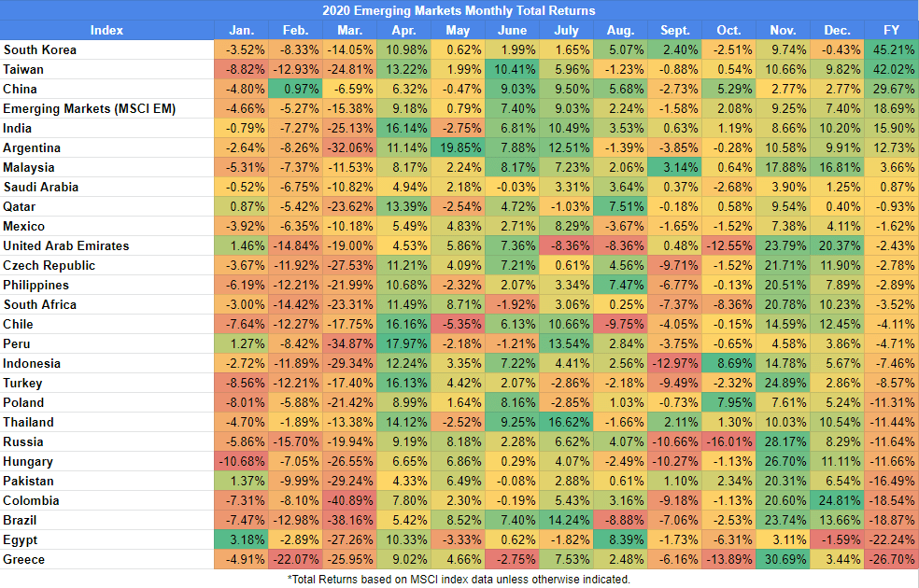Select the "Nov." column header
The height and width of the screenshot is (588, 919).
[784, 30]
